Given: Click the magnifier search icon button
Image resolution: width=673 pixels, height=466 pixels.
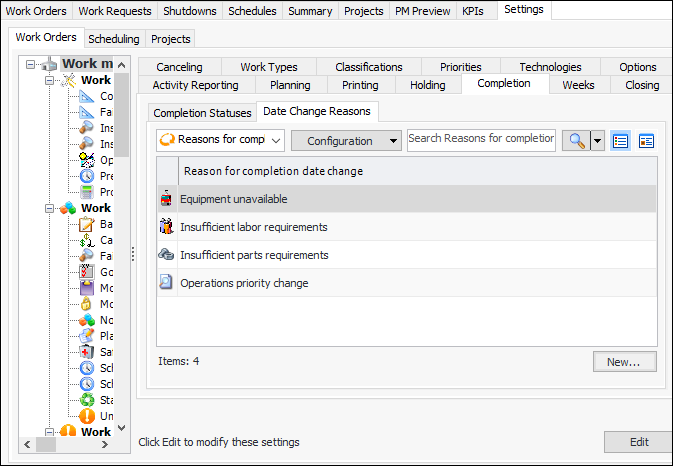Looking at the screenshot, I should (x=575, y=141).
